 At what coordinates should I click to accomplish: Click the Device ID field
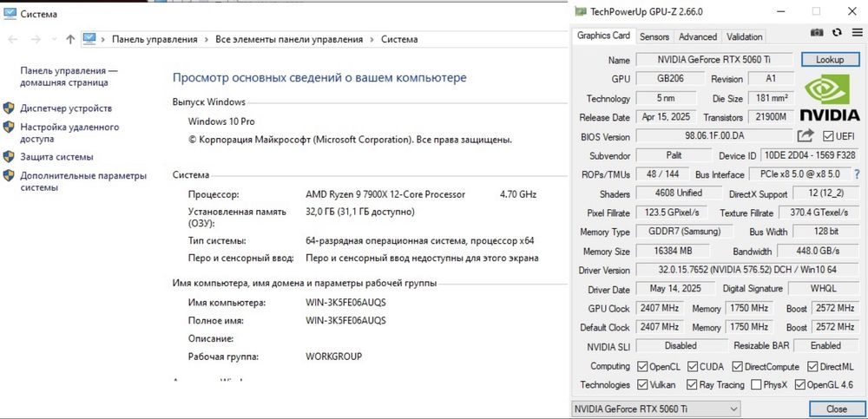tap(811, 155)
